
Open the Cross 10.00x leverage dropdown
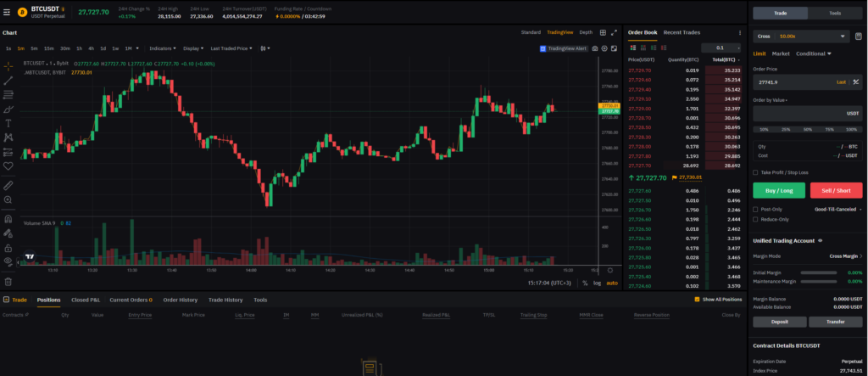[801, 36]
